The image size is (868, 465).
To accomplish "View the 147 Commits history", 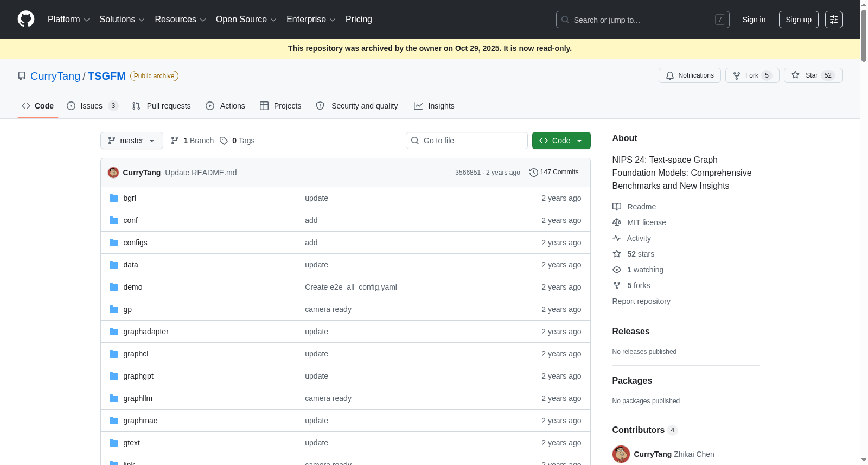I will (554, 172).
